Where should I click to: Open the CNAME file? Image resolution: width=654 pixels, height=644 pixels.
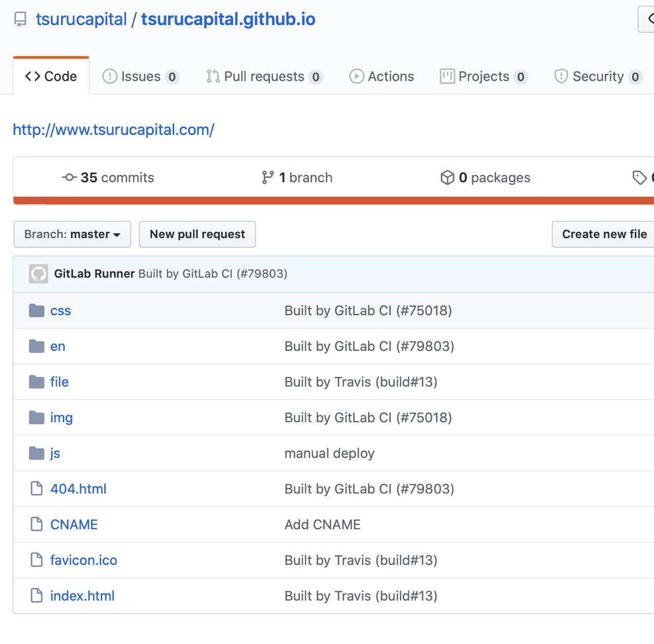[x=74, y=524]
